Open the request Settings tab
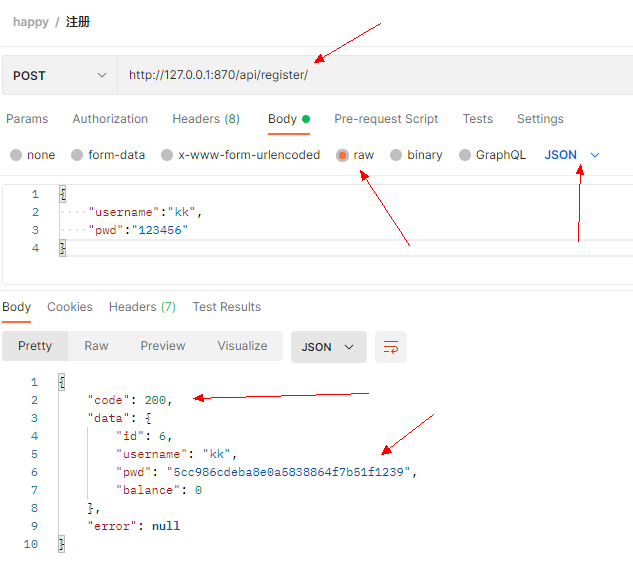Image resolution: width=633 pixels, height=572 pixels. [x=540, y=119]
